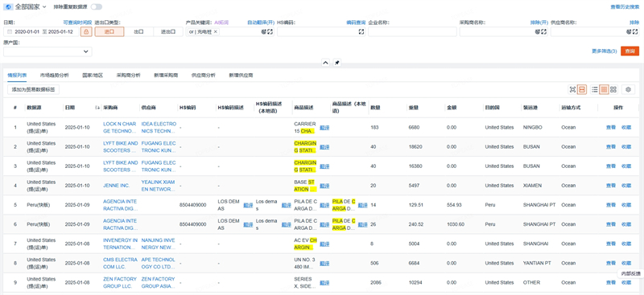The width and height of the screenshot is (644, 295).
Task: Click 添加为贸易数据标签 button
Action: coord(34,89)
